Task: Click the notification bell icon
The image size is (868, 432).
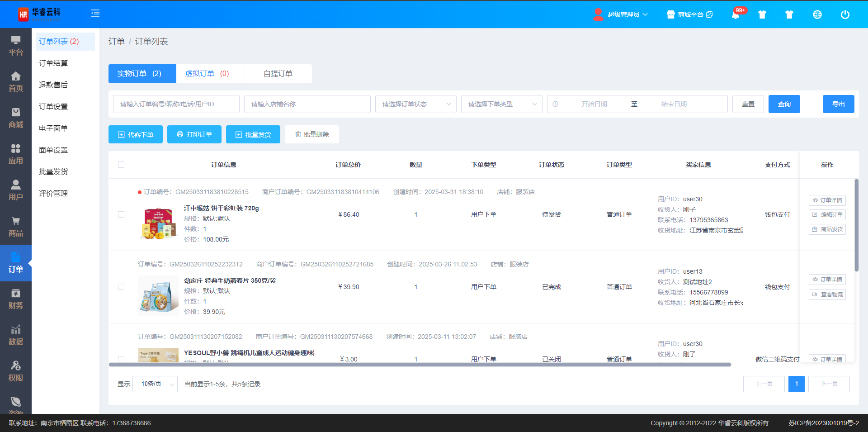Action: [736, 15]
